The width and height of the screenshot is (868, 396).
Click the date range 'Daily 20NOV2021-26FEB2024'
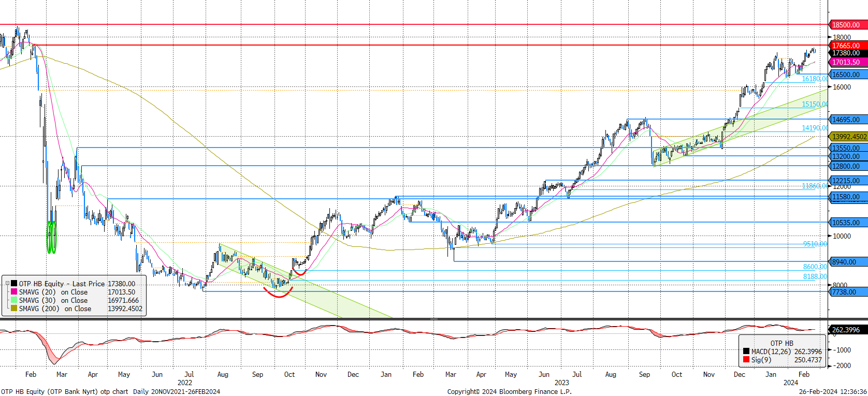pyautogui.click(x=177, y=391)
